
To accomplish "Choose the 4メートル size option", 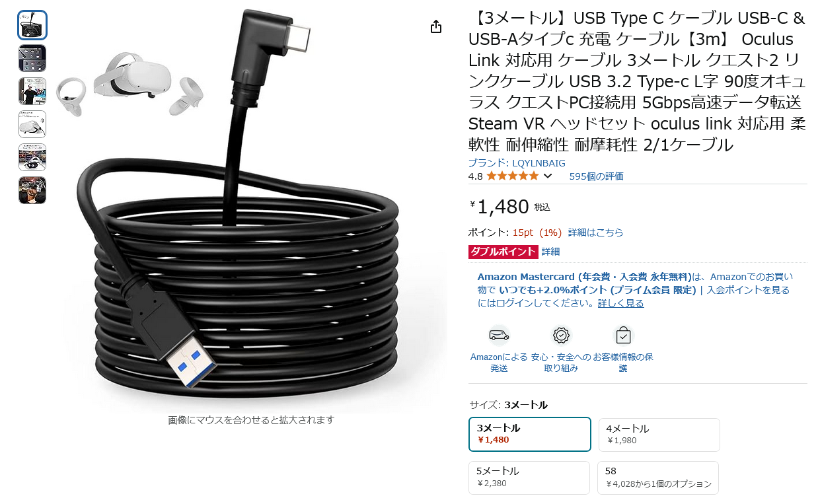I will coord(659,435).
